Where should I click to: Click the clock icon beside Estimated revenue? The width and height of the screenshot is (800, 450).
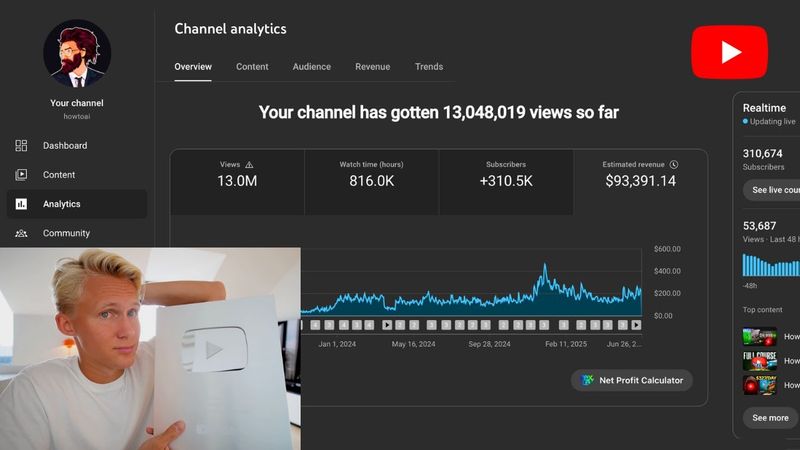click(673, 164)
